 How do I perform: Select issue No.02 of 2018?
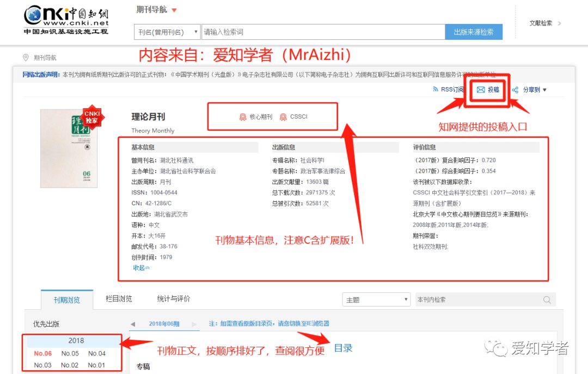tap(70, 365)
